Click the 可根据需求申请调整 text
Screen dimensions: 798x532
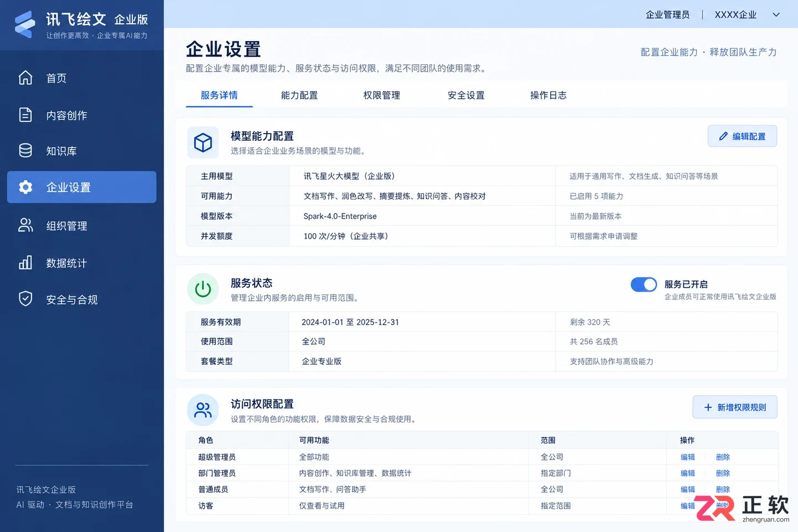point(603,236)
